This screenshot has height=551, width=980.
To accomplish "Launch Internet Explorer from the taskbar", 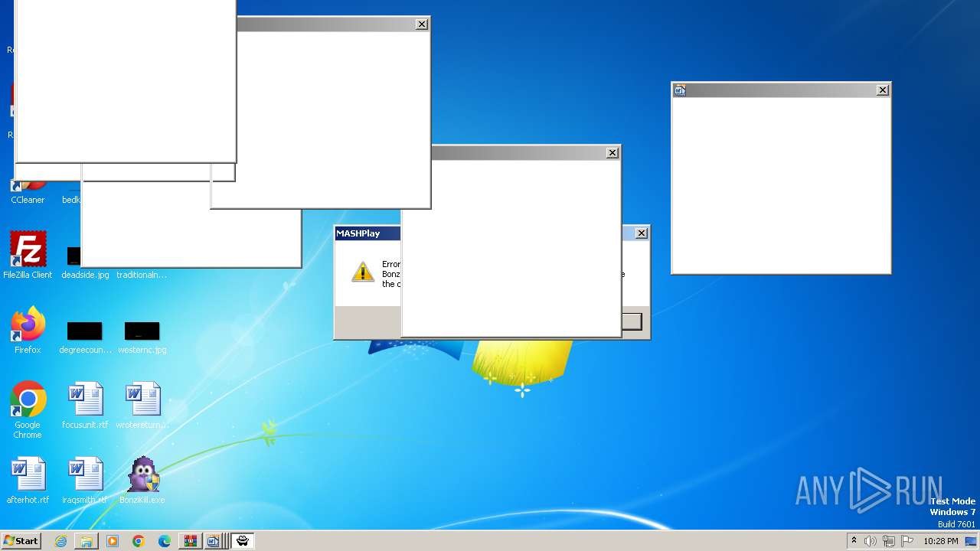I will click(60, 541).
